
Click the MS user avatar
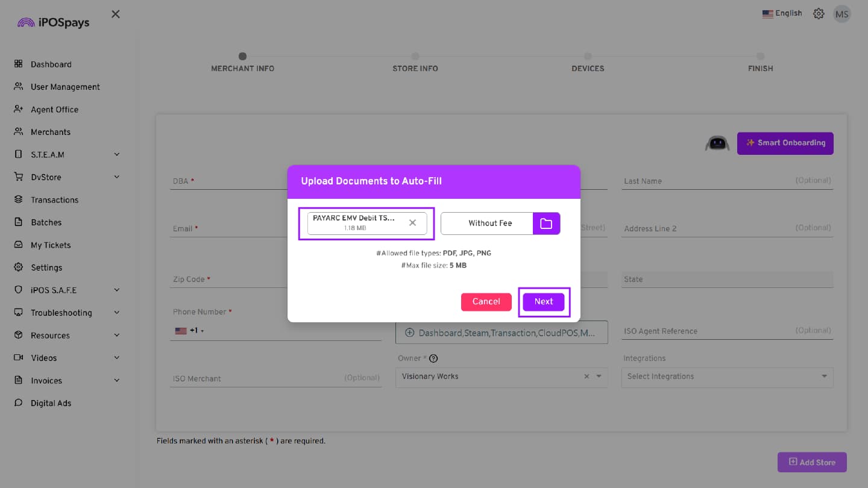coord(841,14)
